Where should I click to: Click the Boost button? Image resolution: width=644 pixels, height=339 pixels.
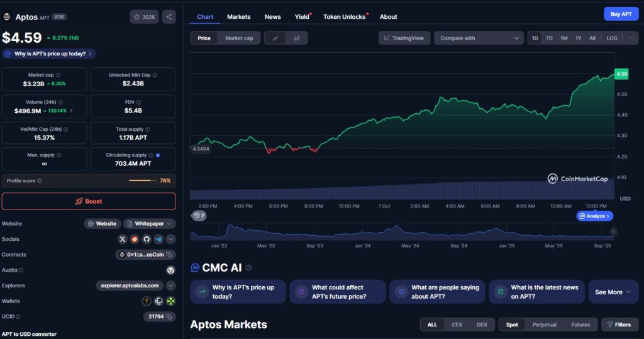pos(89,201)
